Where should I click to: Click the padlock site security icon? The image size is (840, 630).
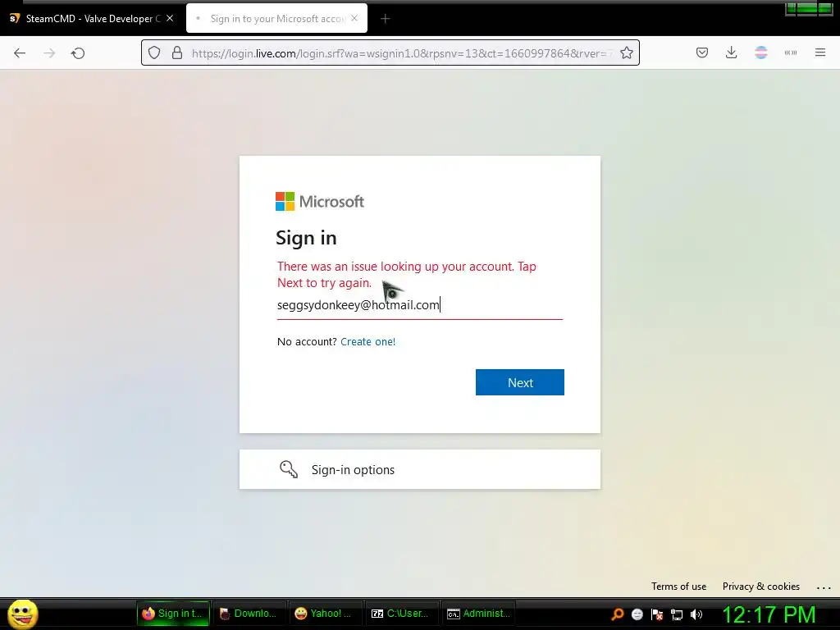click(177, 52)
